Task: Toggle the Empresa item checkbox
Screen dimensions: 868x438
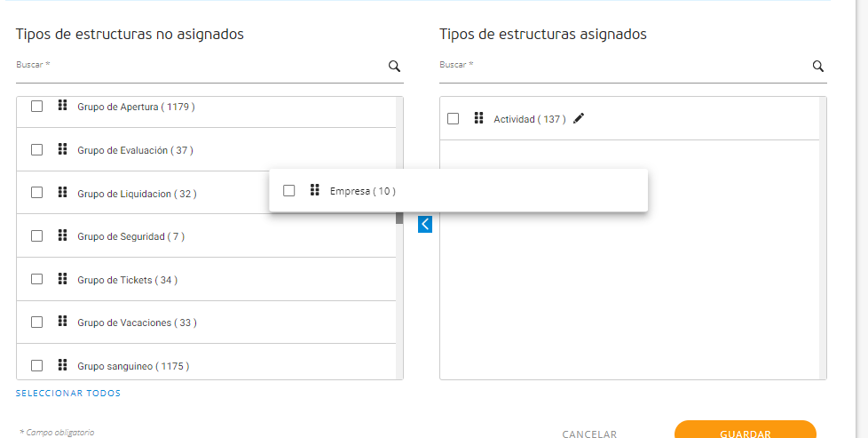Action: 288,190
